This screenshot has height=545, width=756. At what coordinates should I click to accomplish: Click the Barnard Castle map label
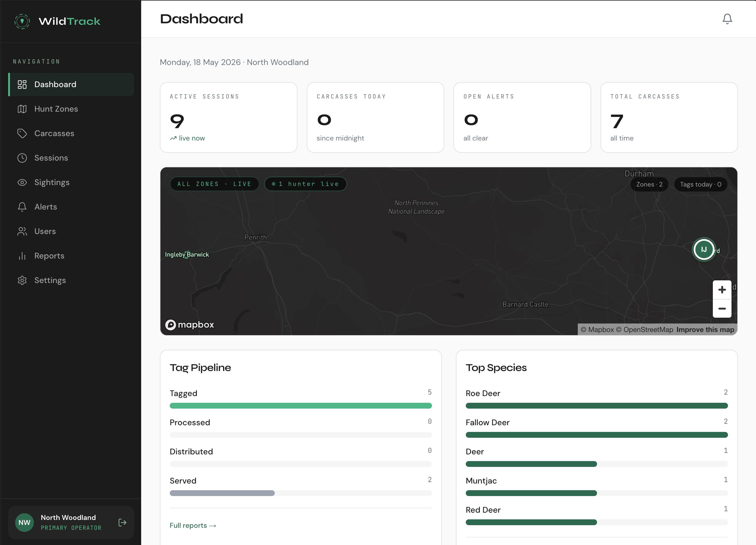pyautogui.click(x=525, y=304)
